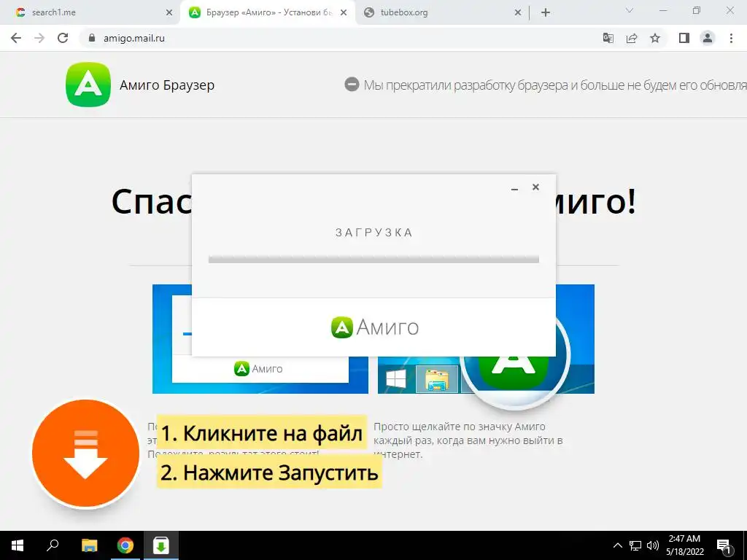
Task: Show hidden system tray icons
Action: click(617, 545)
